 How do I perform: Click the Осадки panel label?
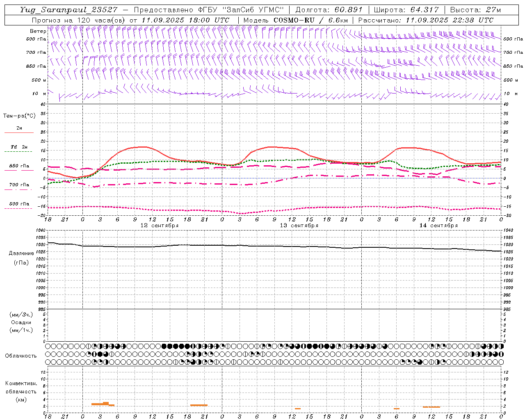tap(21, 322)
